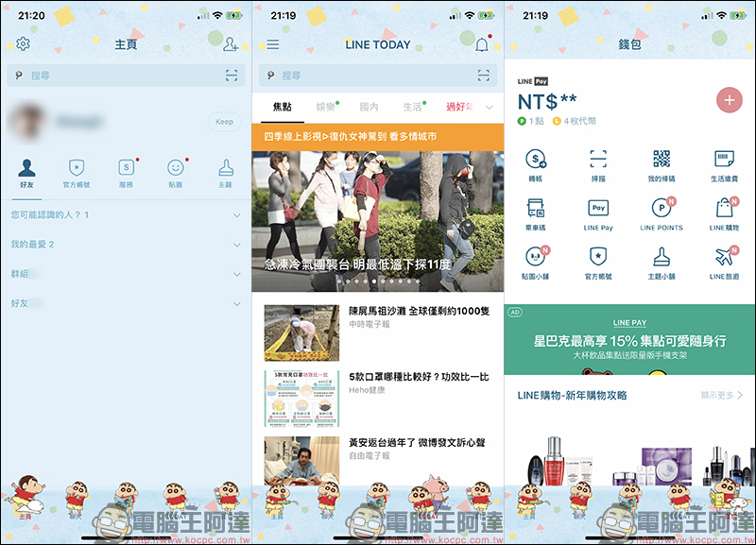This screenshot has height=545, width=756.
Task: Tap the 顯示更多 link in LINE購物 section
Action: tap(721, 395)
